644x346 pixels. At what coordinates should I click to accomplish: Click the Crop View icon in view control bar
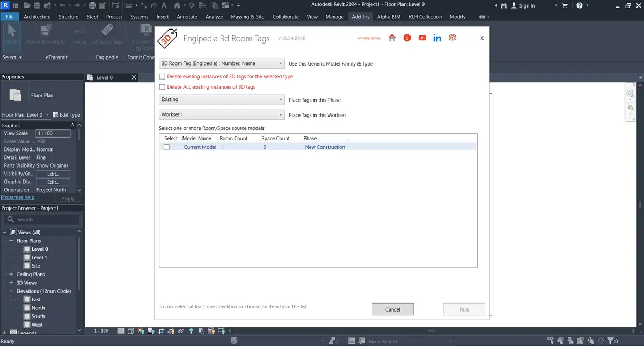[x=161, y=331]
